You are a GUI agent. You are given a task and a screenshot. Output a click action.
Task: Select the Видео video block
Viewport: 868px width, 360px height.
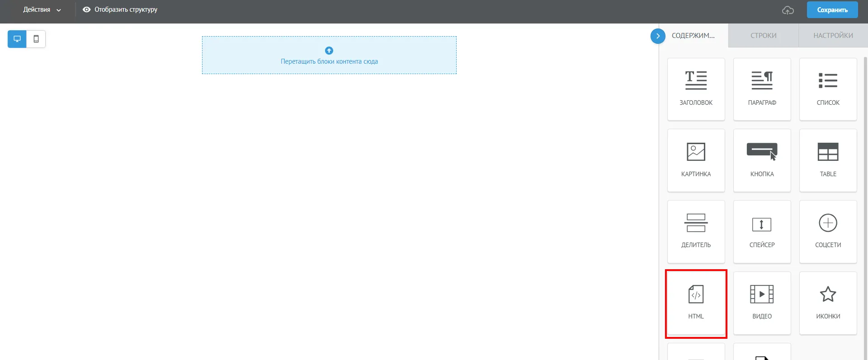762,303
